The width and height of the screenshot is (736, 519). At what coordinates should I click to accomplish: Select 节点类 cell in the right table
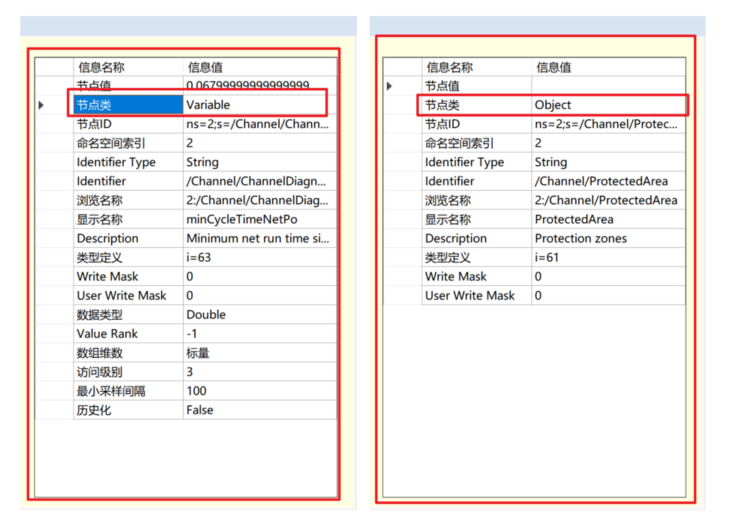point(476,105)
